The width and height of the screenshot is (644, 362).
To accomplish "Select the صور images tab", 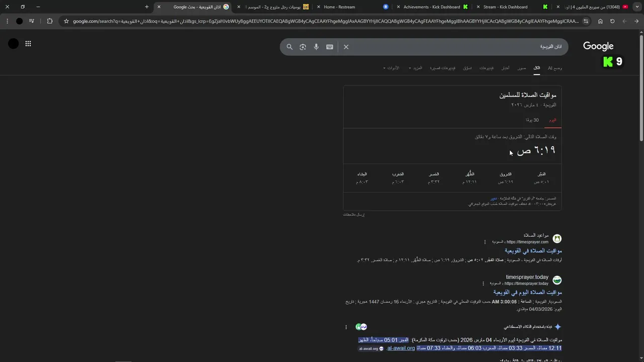I will click(x=522, y=68).
